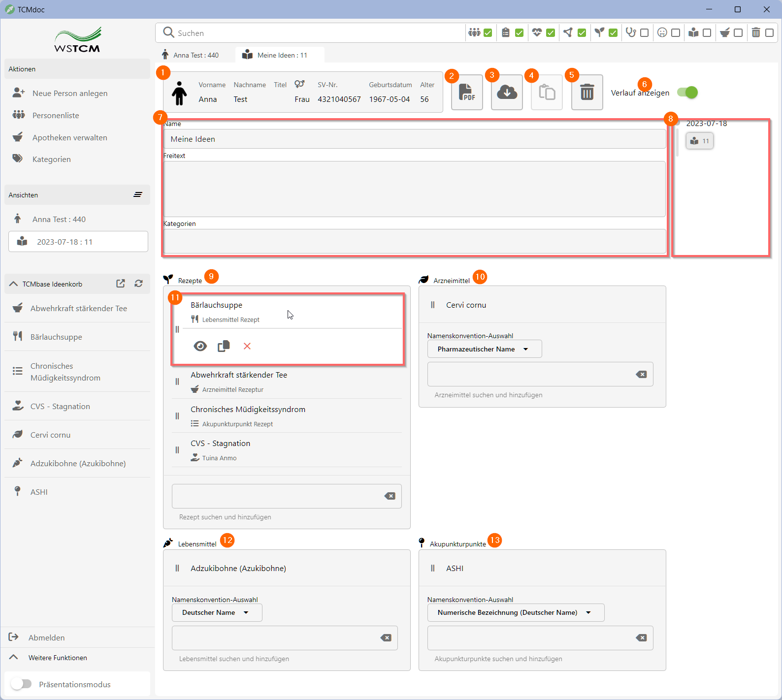Select Abwehrkraft stärkender Tee in Ideenkorb
The height and width of the screenshot is (700, 782).
click(78, 308)
